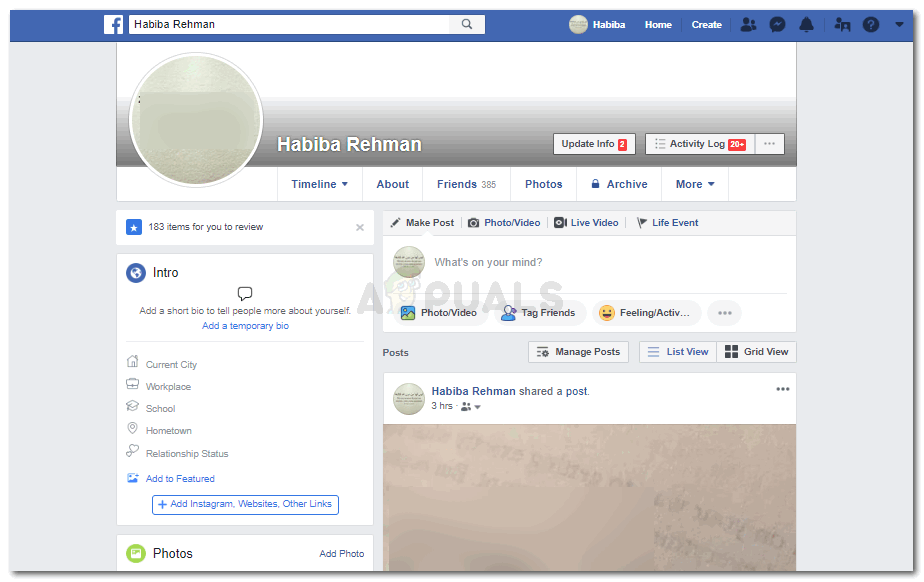Switch to the About tab

tap(392, 184)
